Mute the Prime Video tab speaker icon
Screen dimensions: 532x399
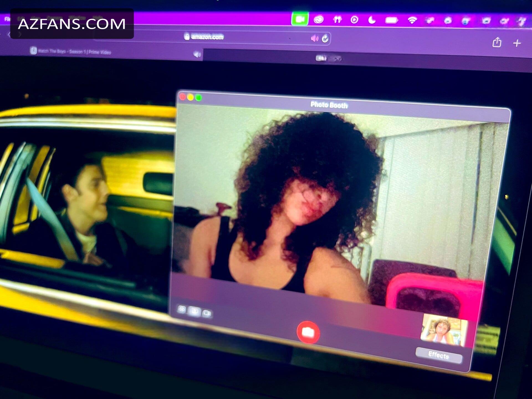coord(197,54)
